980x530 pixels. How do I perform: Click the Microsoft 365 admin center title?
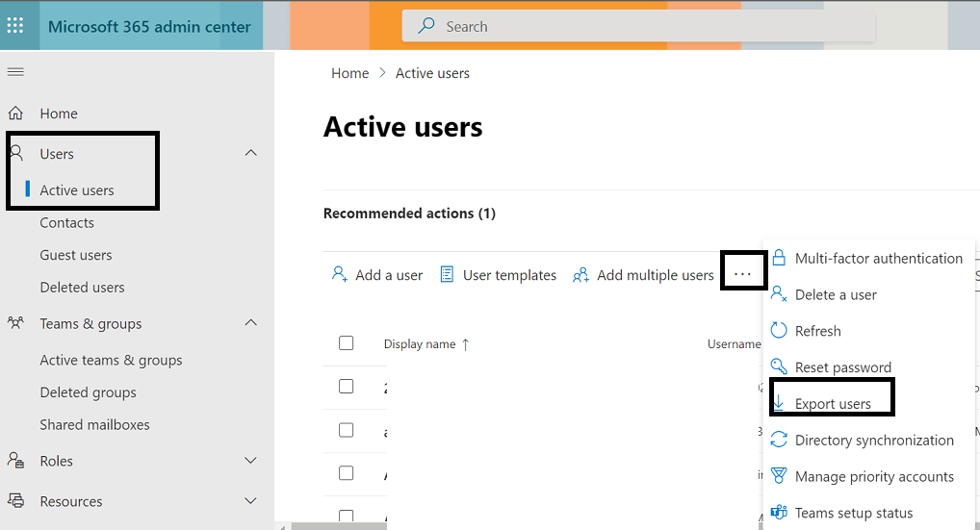149,26
